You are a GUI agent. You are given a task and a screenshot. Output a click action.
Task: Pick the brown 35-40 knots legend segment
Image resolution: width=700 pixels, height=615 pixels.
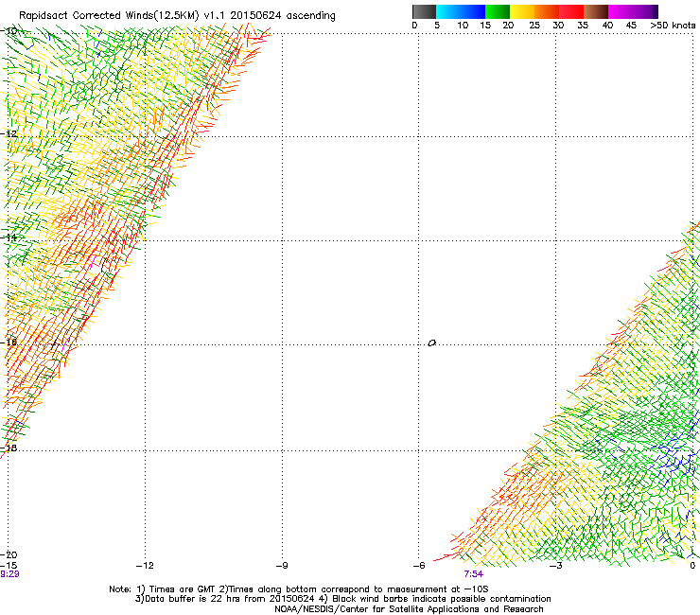pyautogui.click(x=596, y=11)
